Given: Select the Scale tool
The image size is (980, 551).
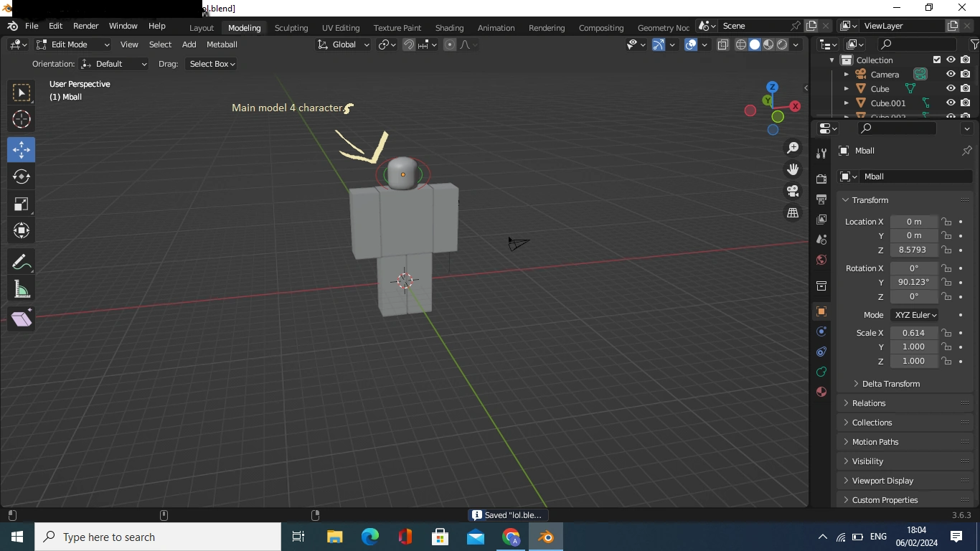Looking at the screenshot, I should [x=22, y=204].
